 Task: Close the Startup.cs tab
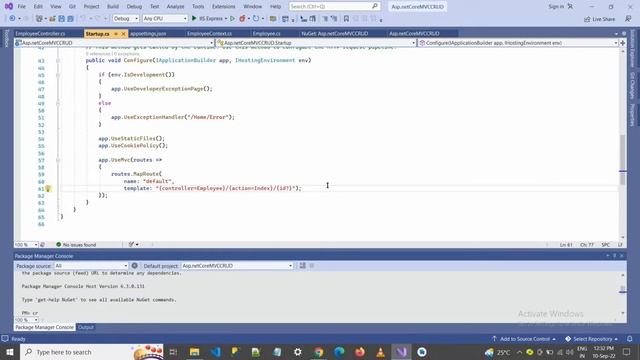123,34
